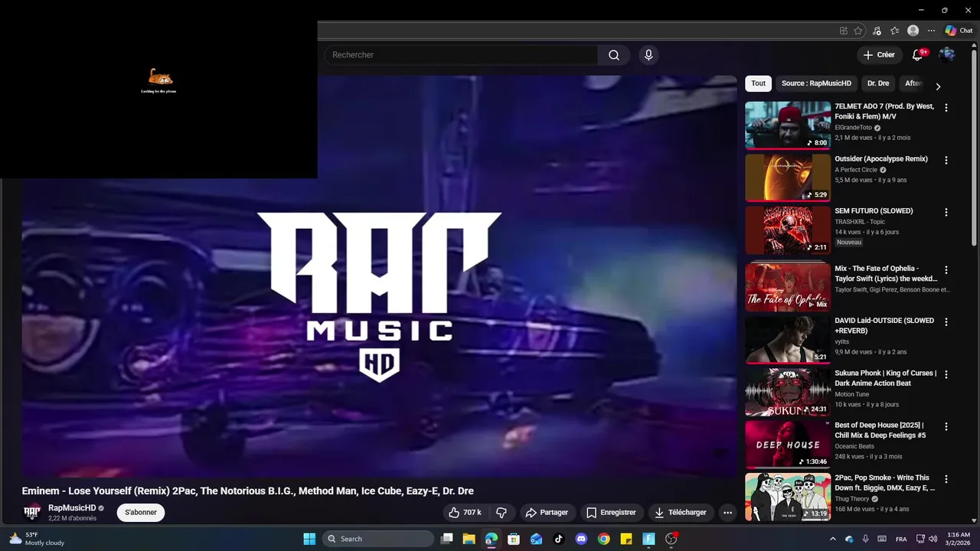Open options menu for SEM FUTURO (SLOWED)
The image size is (980, 551).
tap(946, 213)
